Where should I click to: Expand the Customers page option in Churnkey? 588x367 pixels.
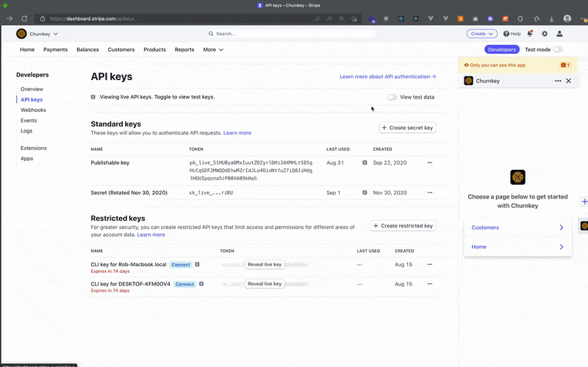[x=519, y=228]
